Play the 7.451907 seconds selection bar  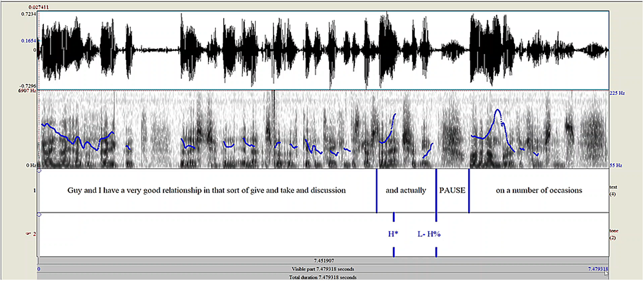click(322, 260)
